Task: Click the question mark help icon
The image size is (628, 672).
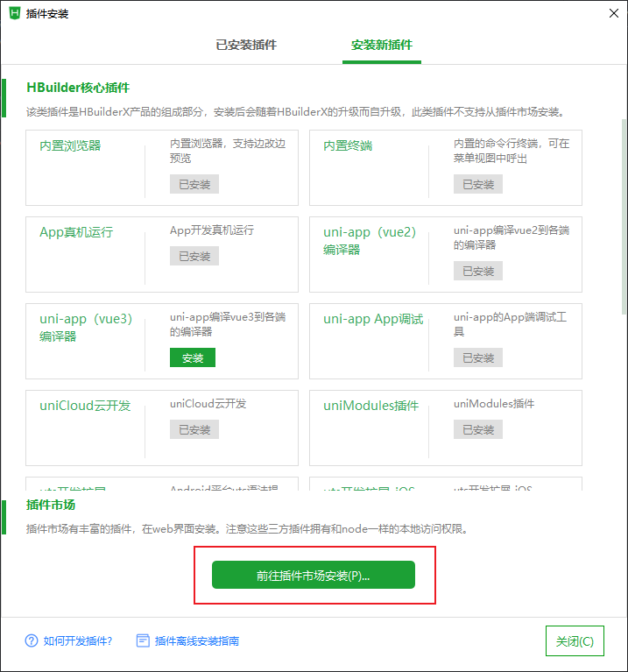Action: tap(32, 640)
